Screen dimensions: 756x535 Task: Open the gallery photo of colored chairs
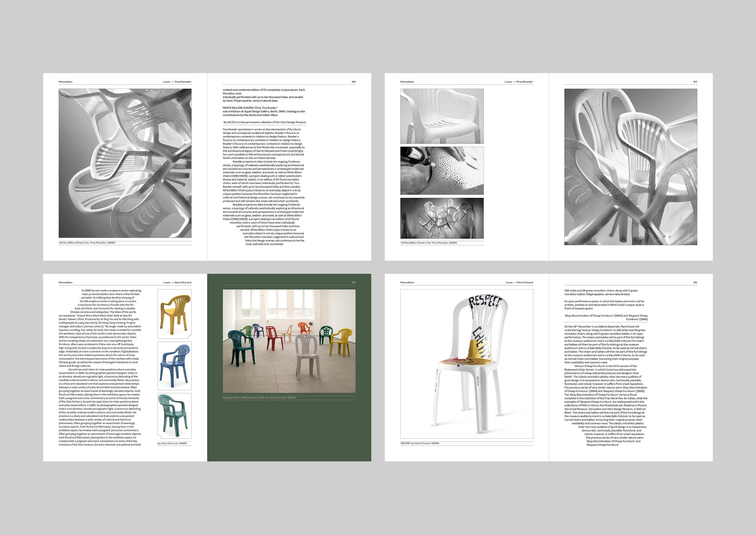tap(289, 341)
